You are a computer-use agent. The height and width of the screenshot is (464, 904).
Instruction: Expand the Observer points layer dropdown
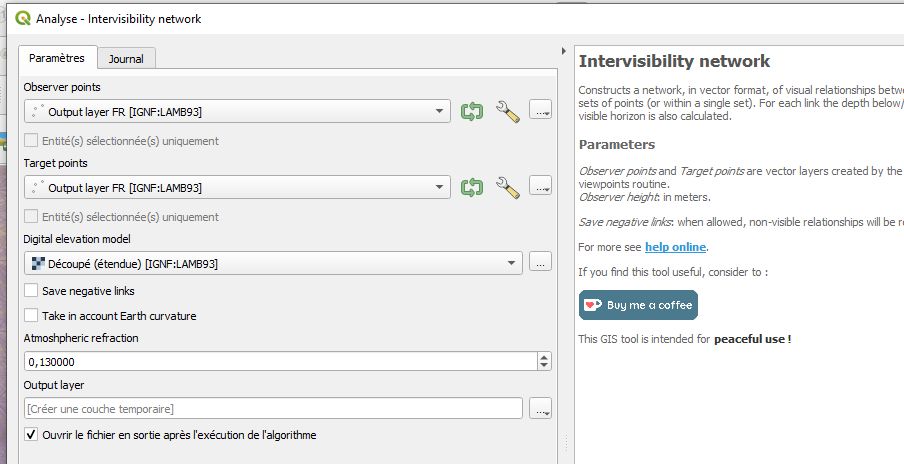click(237, 111)
